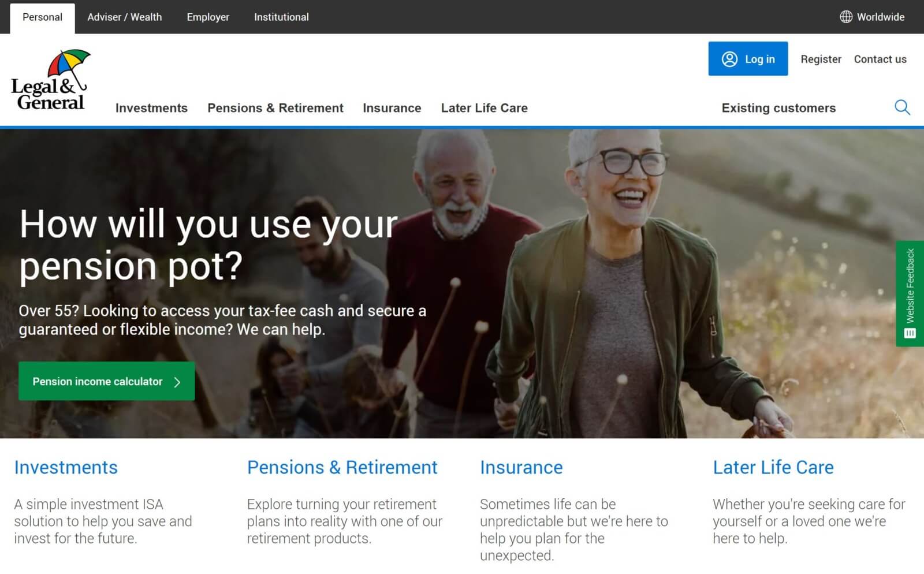
Task: Select the Employer tab
Action: tap(208, 17)
